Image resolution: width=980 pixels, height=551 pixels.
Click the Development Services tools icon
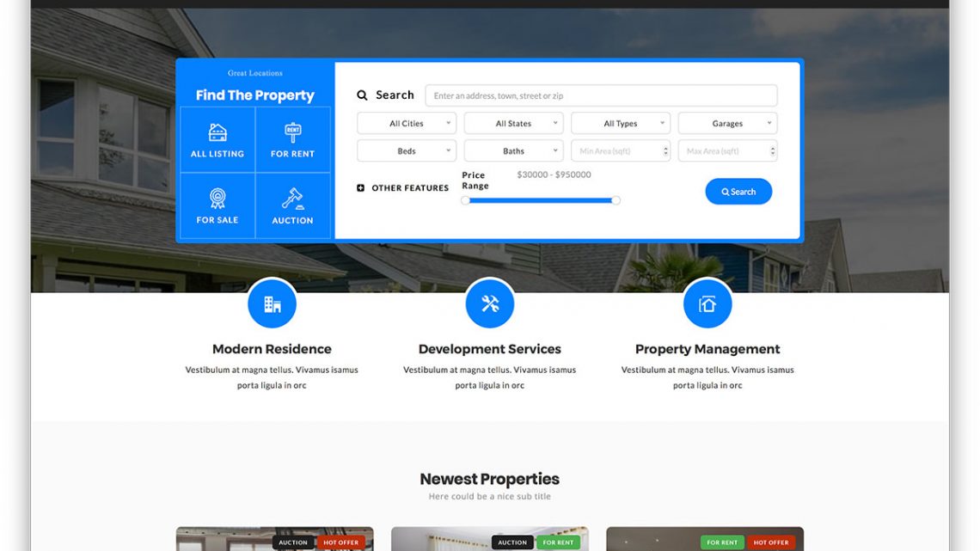[x=490, y=303]
